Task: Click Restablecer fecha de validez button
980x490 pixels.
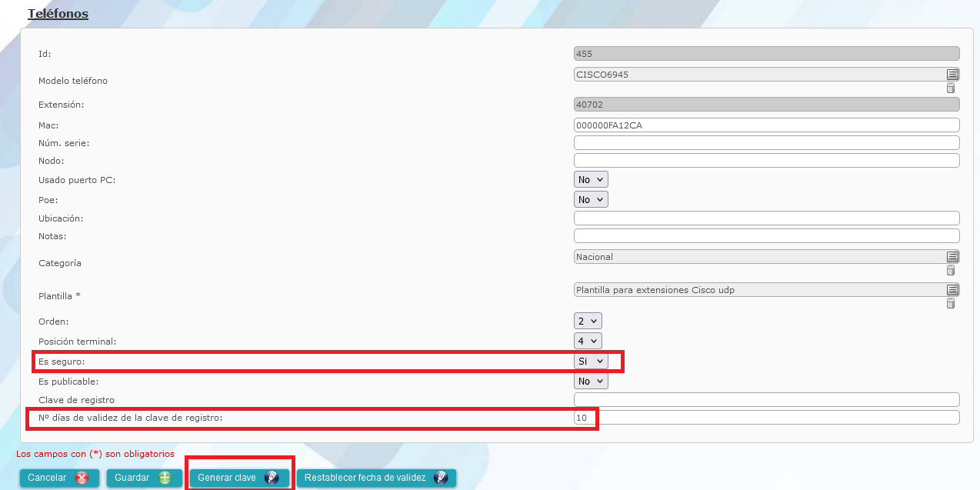Action: (376, 478)
